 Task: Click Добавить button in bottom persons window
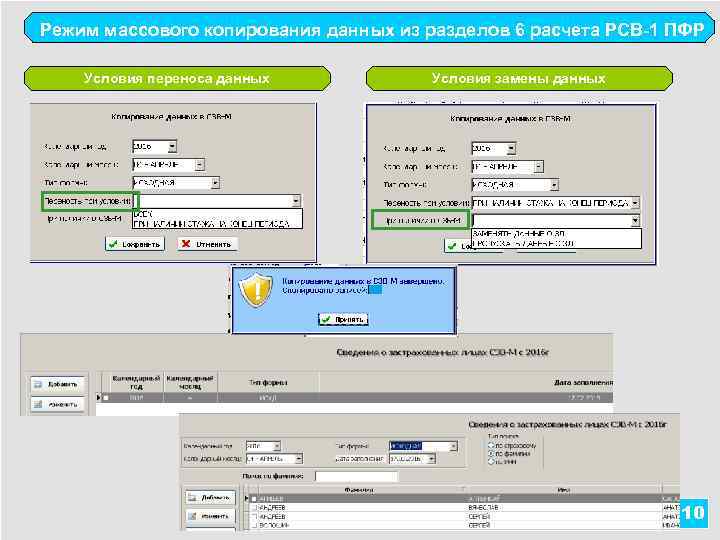tap(211, 497)
